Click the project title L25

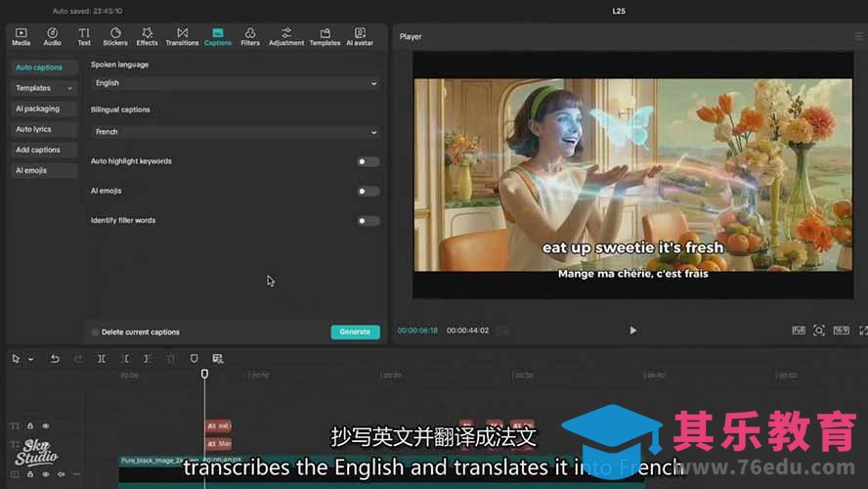point(619,11)
